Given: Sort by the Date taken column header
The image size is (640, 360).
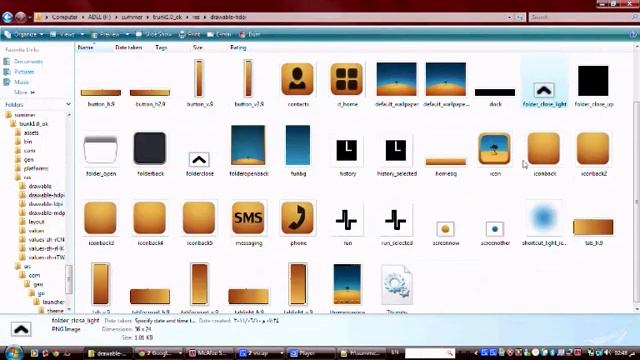Looking at the screenshot, I should point(129,47).
